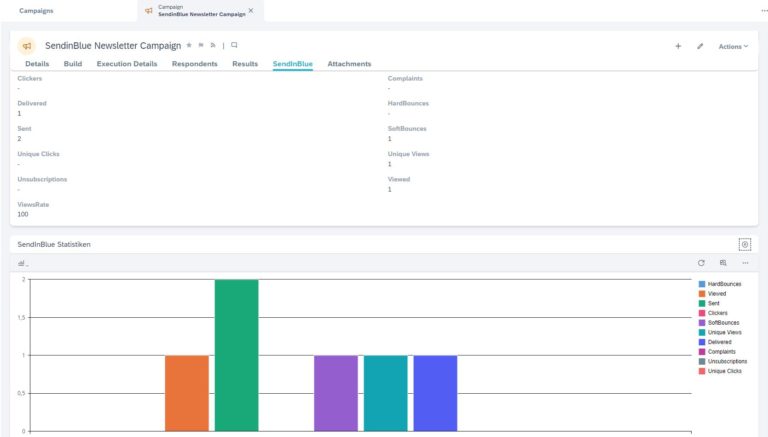This screenshot has width=768, height=437.
Task: Click the megaphone icon in the open tab
Action: click(149, 10)
